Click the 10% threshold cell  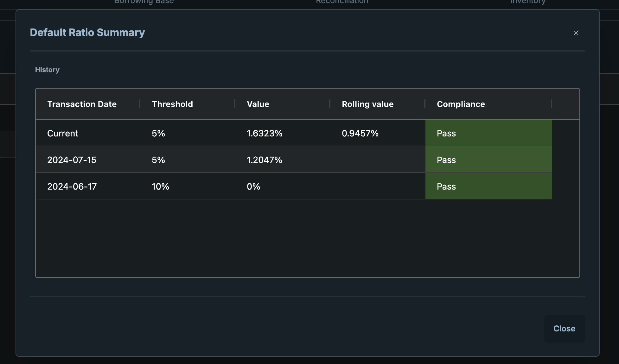[x=160, y=186]
